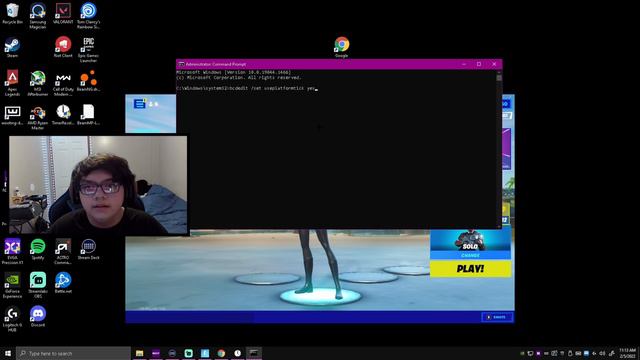Open the taskbar clock and date

[627, 353]
